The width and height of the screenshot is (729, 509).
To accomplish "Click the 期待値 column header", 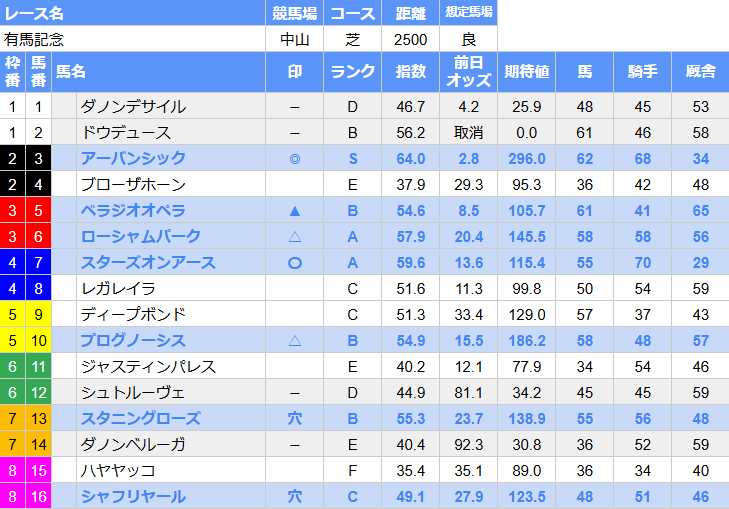I will [526, 72].
